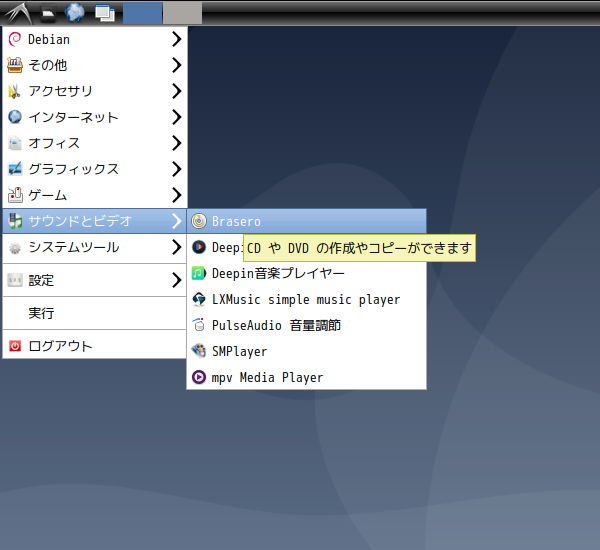Expand the ゲーム submenu arrow
600x550 pixels.
coord(176,195)
